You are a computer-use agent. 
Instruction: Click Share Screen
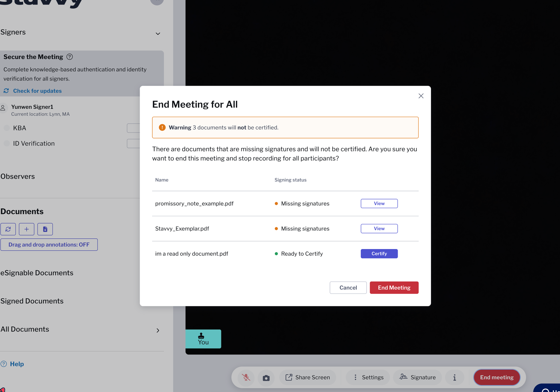click(308, 377)
